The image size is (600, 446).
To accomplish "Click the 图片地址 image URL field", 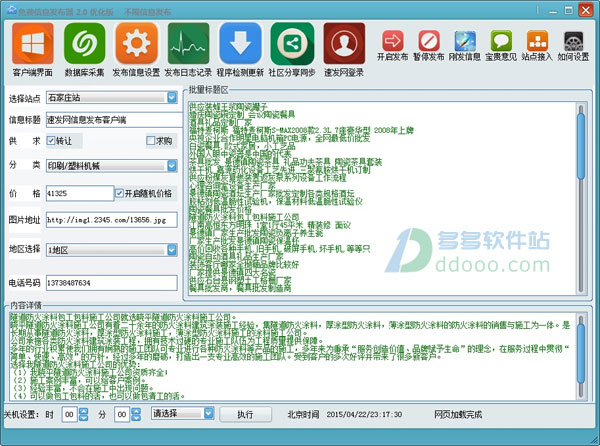I will pos(110,219).
